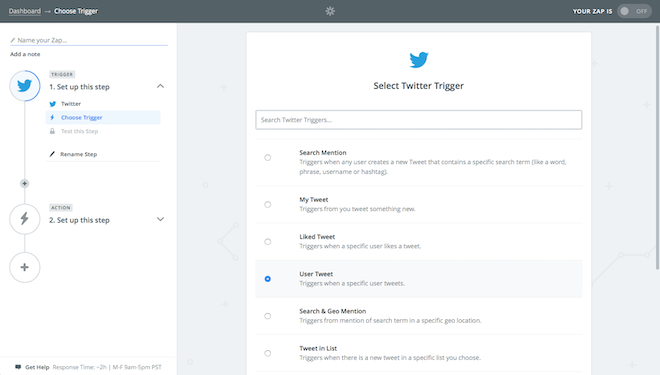660x375 pixels.
Task: Click 'Triggers from you tweet something new.' text
Action: pos(357,209)
